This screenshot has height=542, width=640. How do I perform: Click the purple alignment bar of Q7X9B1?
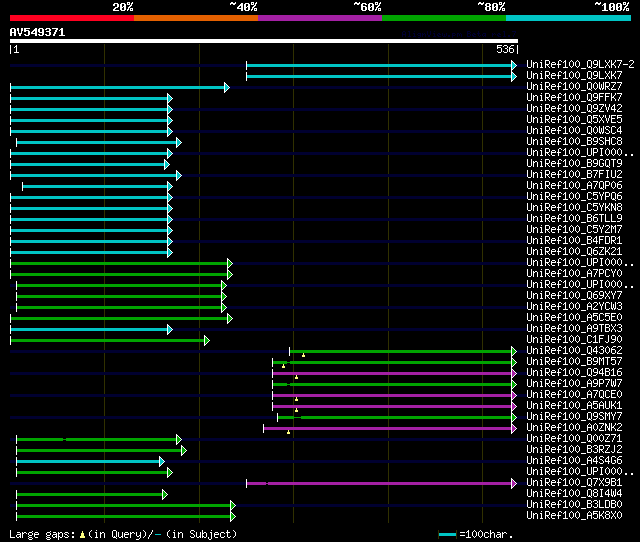[x=381, y=484]
